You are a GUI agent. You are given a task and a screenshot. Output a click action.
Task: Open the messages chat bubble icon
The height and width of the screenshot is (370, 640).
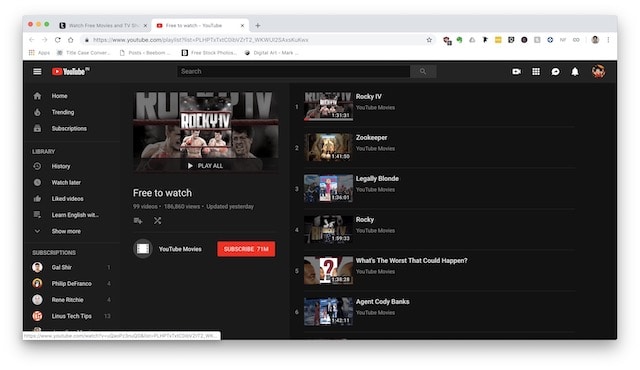(x=555, y=71)
